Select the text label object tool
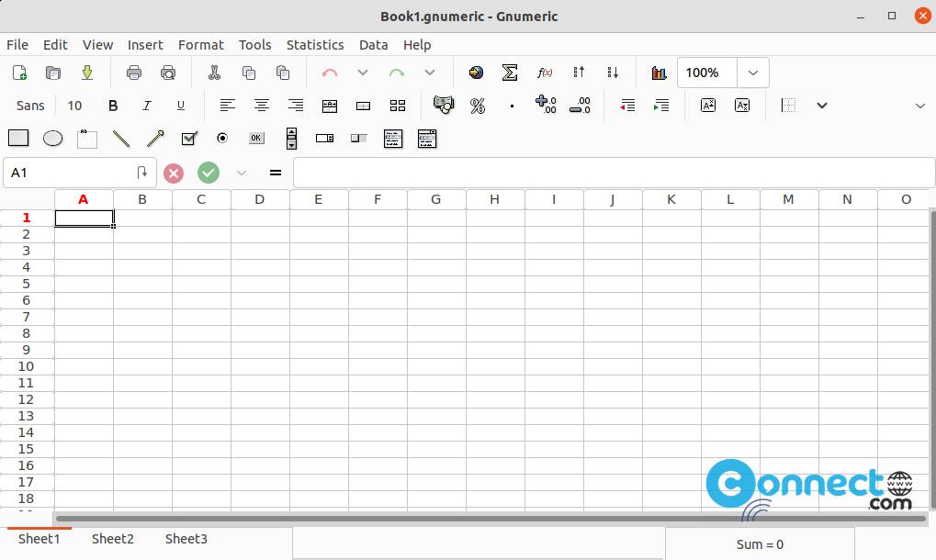This screenshot has height=560, width=936. [87, 139]
